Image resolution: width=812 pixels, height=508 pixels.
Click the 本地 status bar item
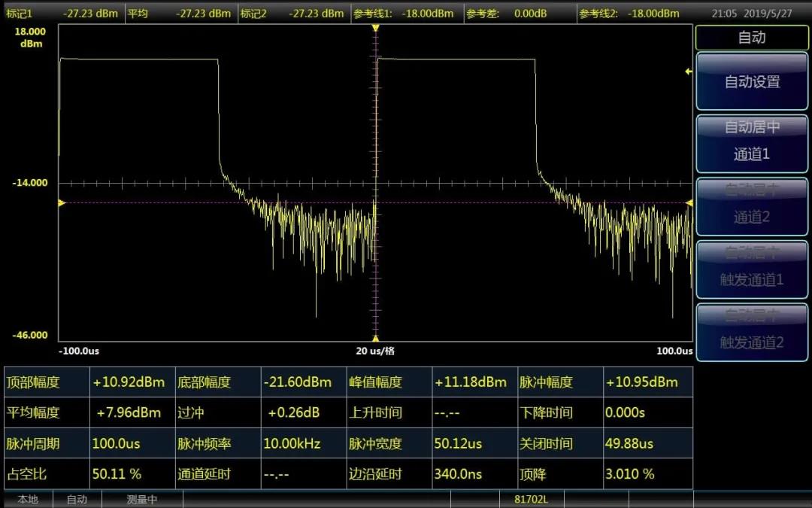click(28, 500)
